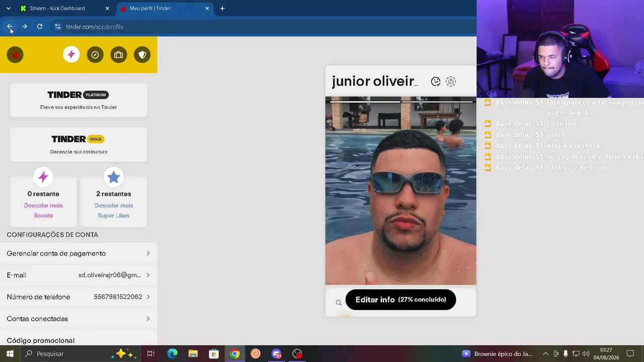The height and width of the screenshot is (362, 644).
Task: Expand the Contas conectadas row
Action: click(x=78, y=319)
